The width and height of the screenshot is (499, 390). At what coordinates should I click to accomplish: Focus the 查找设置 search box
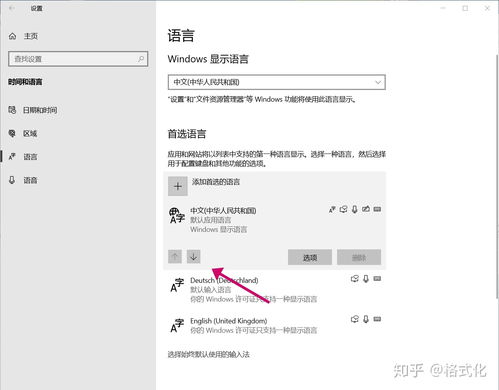pos(78,59)
